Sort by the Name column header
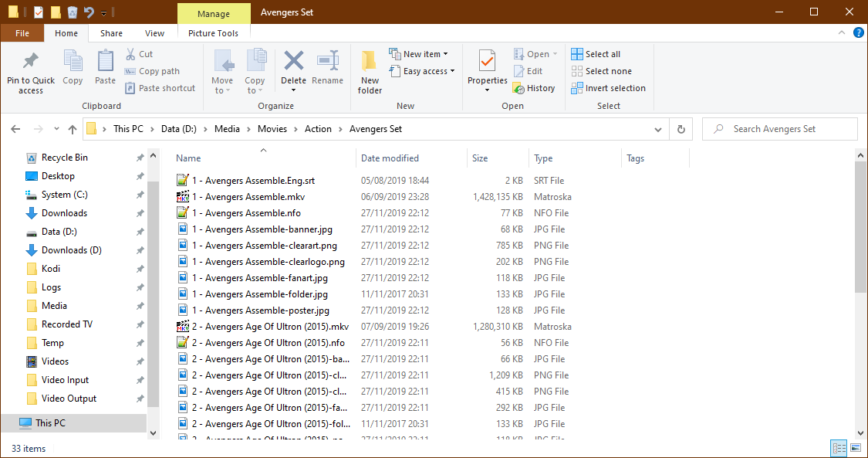Viewport: 868px width, 458px height. pyautogui.click(x=188, y=158)
